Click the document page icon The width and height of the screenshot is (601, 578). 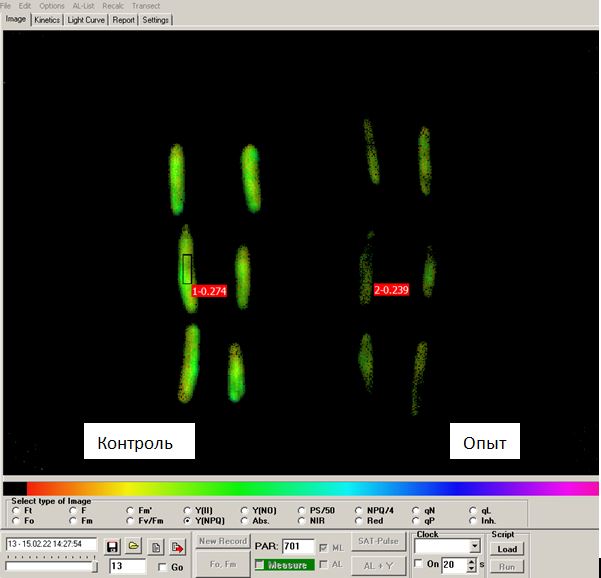(156, 547)
